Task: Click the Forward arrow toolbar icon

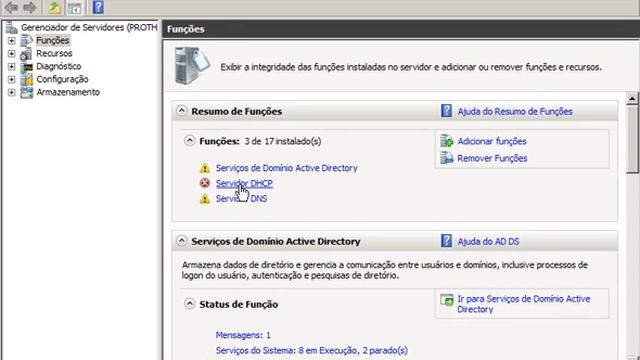Action: (30, 7)
